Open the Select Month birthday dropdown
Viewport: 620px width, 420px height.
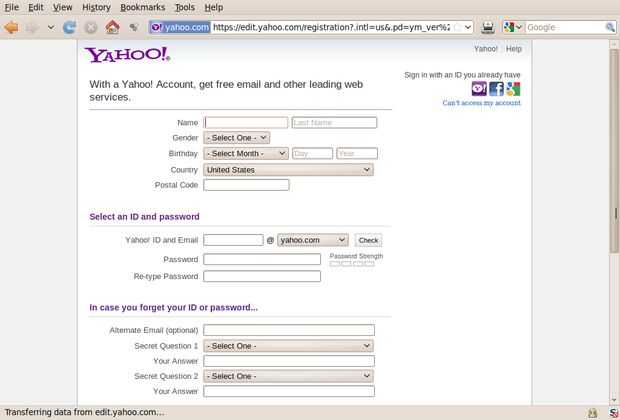[x=246, y=153]
